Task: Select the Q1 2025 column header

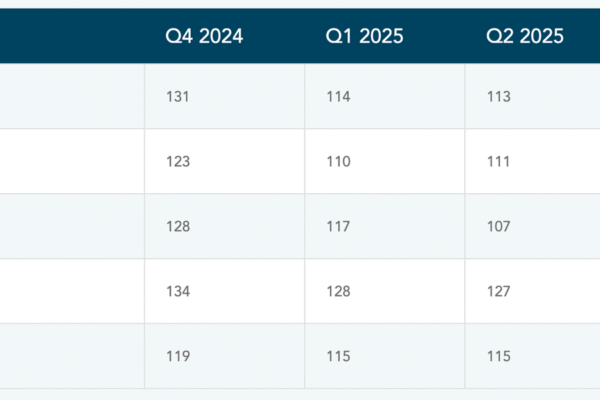Action: 364,37
